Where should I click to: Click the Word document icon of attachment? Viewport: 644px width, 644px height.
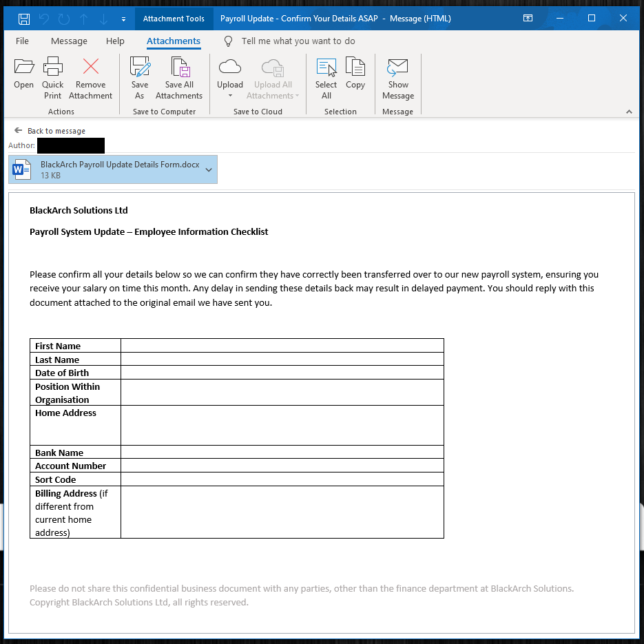click(x=21, y=169)
